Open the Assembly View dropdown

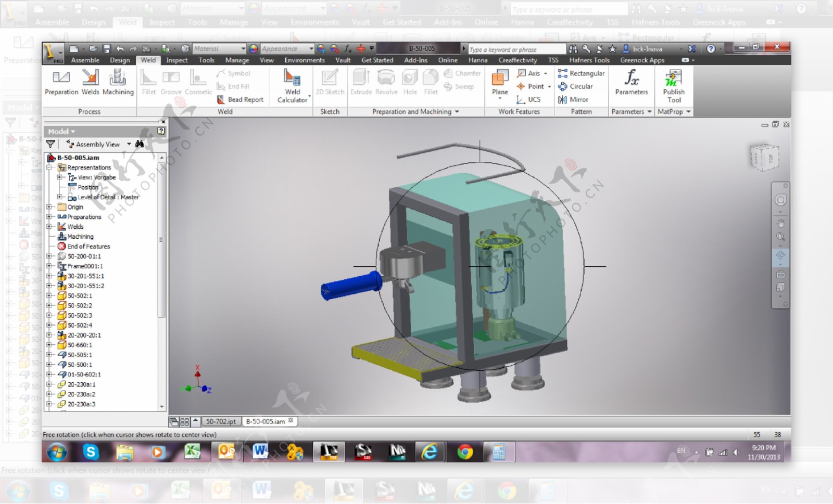coord(129,144)
